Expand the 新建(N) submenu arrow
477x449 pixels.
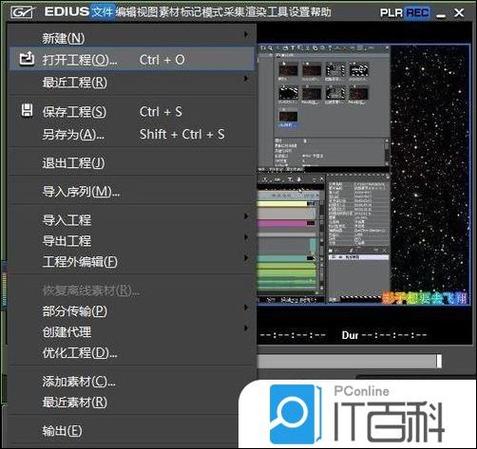pyautogui.click(x=246, y=34)
